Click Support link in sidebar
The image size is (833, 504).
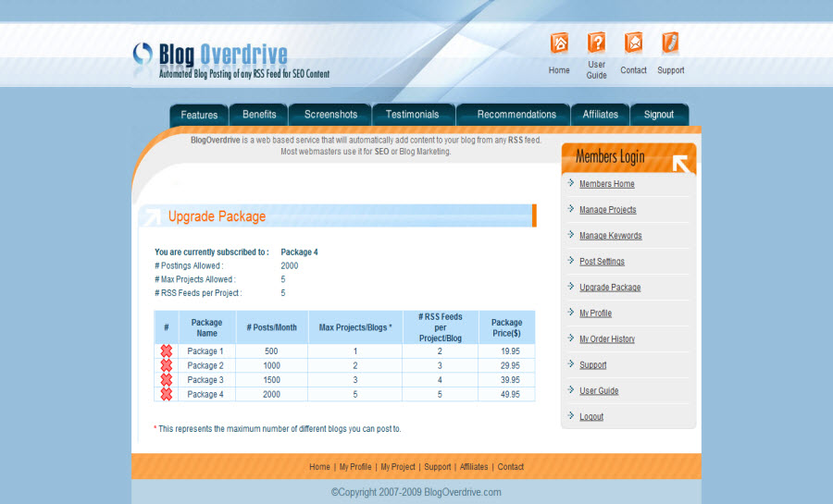click(x=593, y=365)
